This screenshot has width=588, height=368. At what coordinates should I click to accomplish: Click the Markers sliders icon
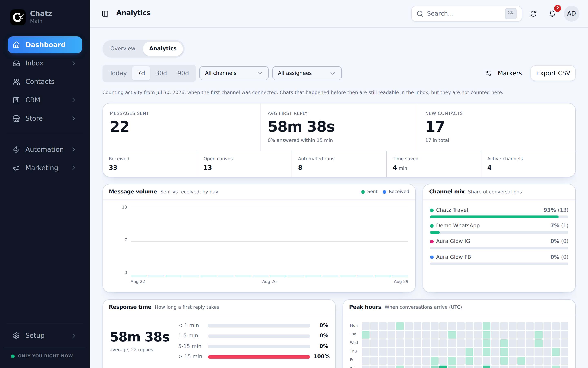point(488,73)
